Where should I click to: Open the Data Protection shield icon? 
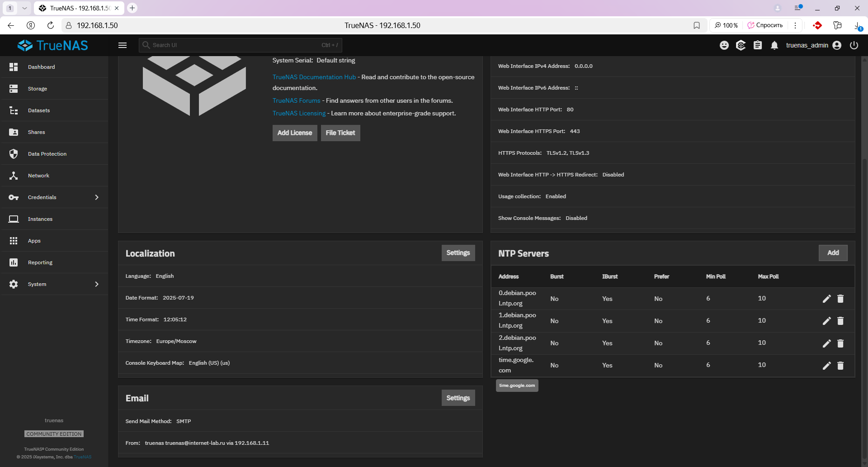point(14,154)
